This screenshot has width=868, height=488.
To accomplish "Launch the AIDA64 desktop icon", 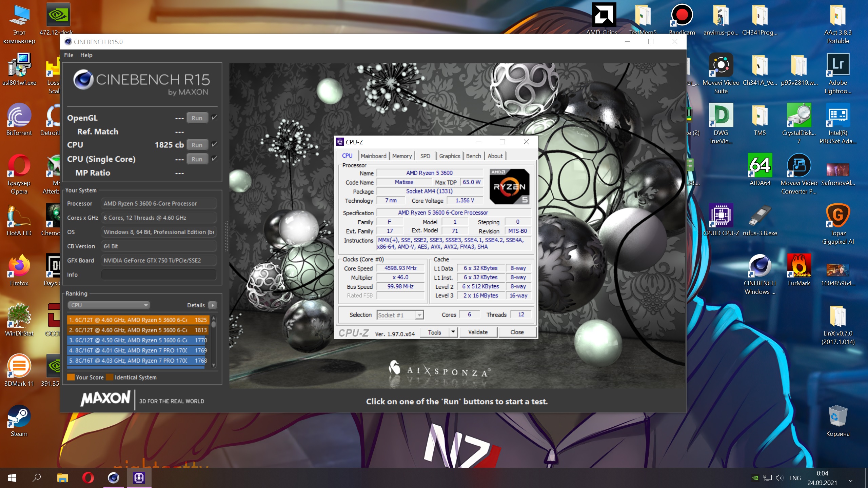I will 760,169.
